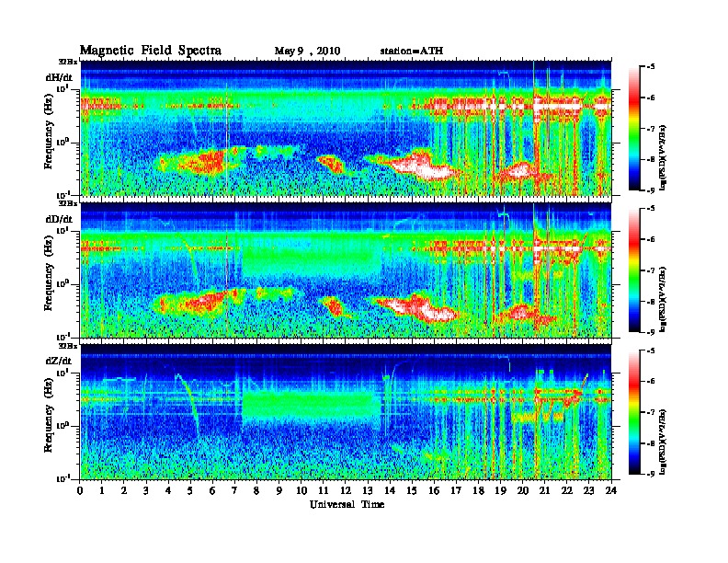This screenshot has height=563, width=728.
Task: Click the "Universal Time" axis title
Action: 347,504
